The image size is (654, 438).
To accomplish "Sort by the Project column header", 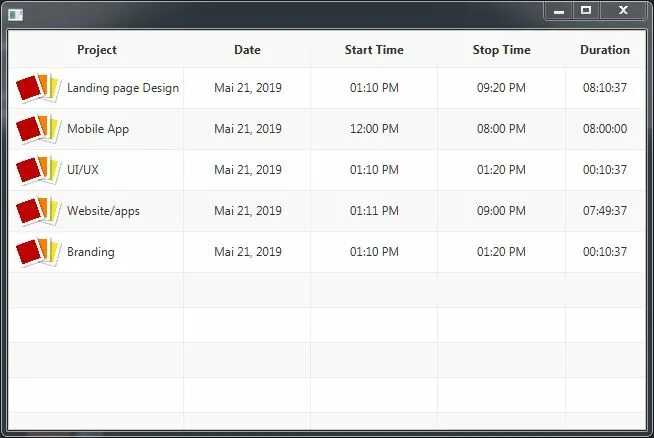I will pyautogui.click(x=96, y=50).
